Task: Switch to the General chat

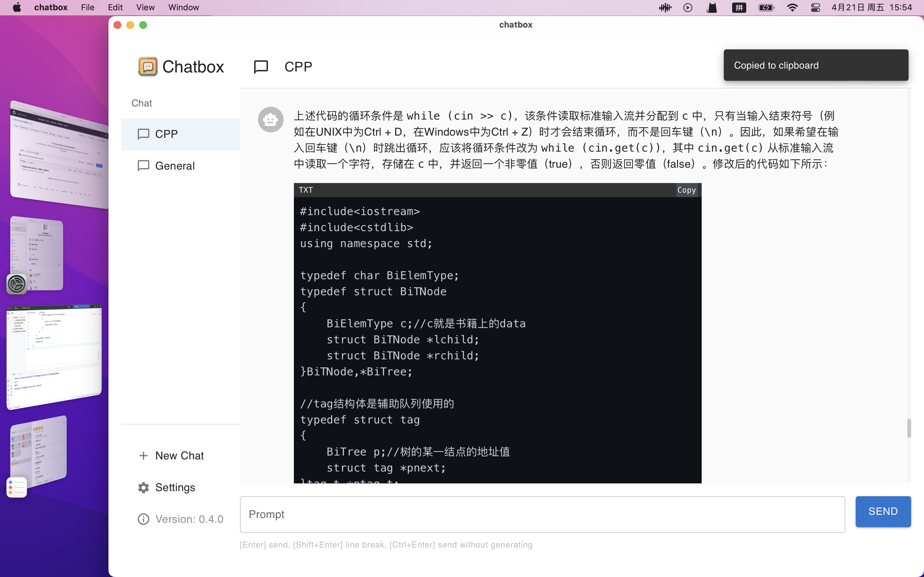Action: (175, 165)
